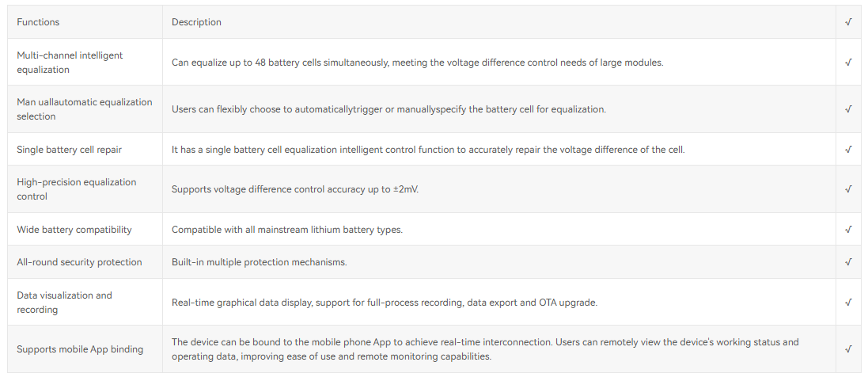Click the checkmark for Supports mobile App binding
868x381 pixels.
848,349
